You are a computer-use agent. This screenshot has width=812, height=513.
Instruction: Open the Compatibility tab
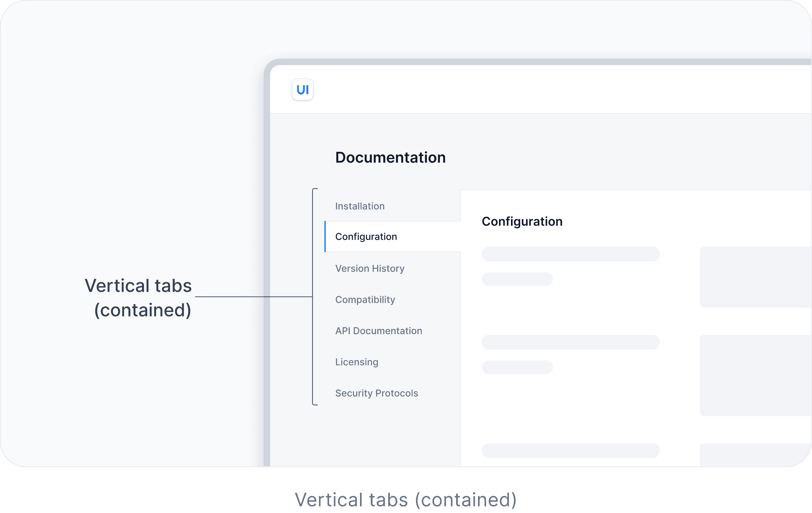[392, 299]
